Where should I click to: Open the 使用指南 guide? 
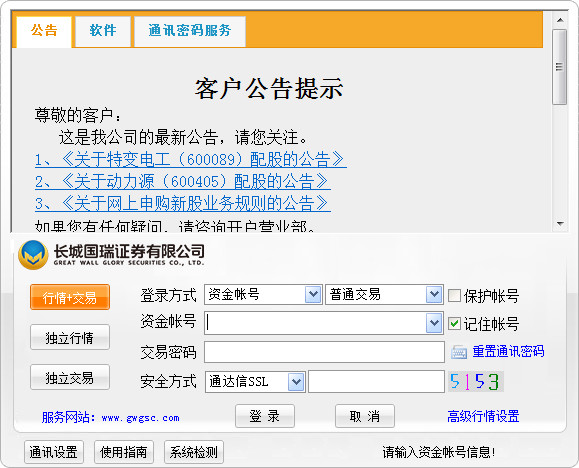click(124, 452)
